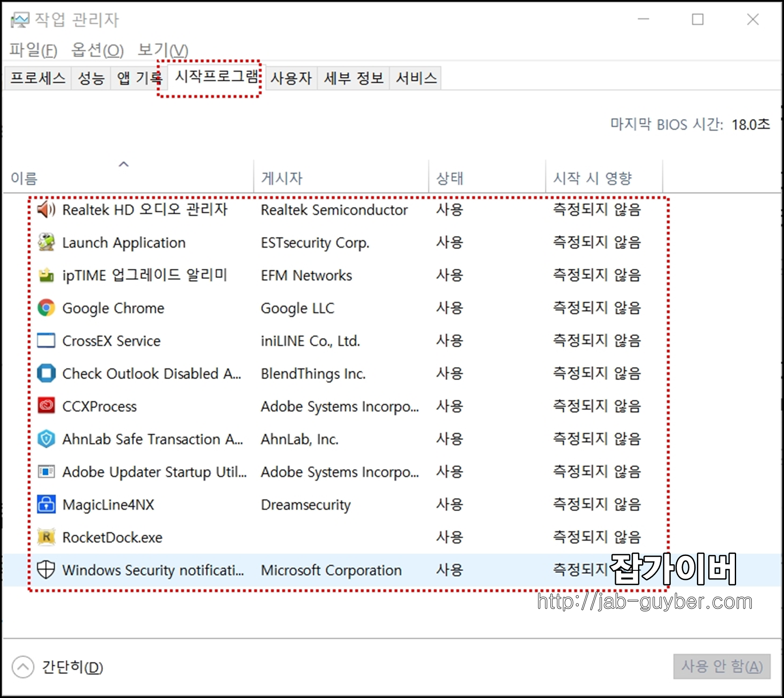Click the ipTIME upgrade notifier icon

(x=46, y=275)
